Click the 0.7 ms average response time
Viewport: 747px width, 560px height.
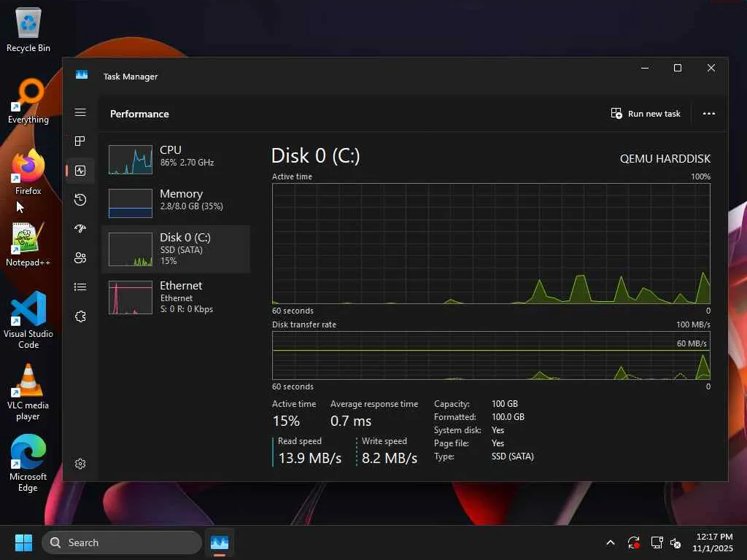click(351, 421)
